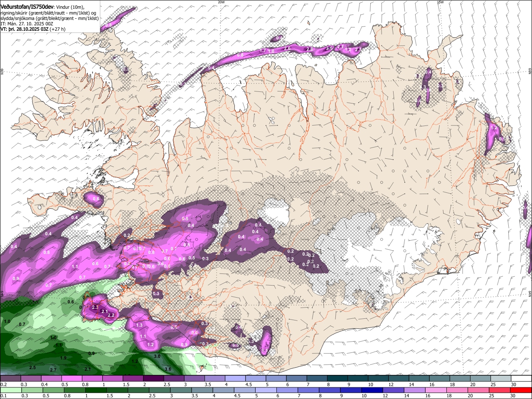532x399 pixels.
Task: Click the rigning/skúrir legend description line
Action: tap(48, 12)
